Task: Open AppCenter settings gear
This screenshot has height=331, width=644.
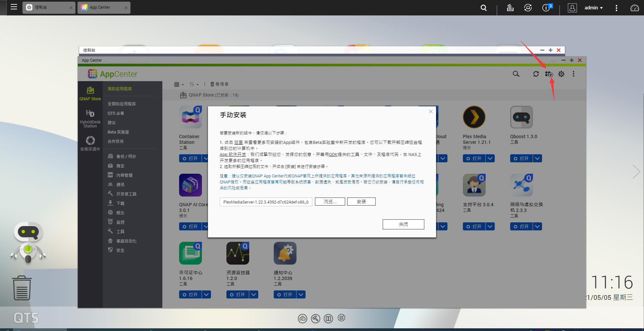Action: point(561,74)
